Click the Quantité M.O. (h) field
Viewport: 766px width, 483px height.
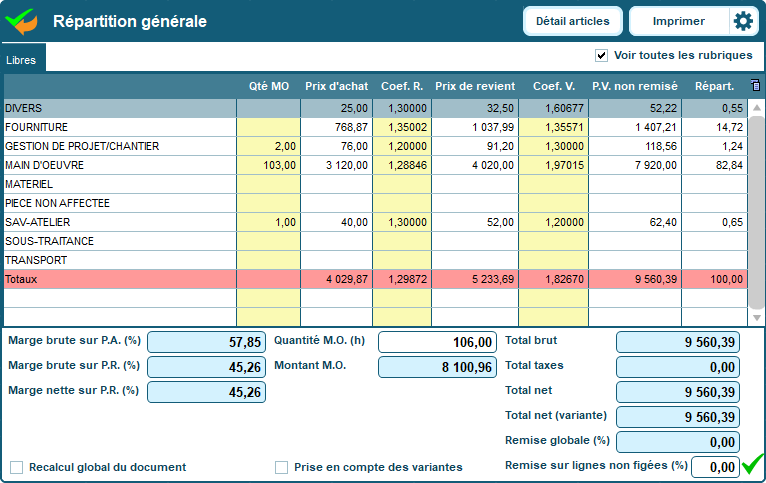(437, 342)
